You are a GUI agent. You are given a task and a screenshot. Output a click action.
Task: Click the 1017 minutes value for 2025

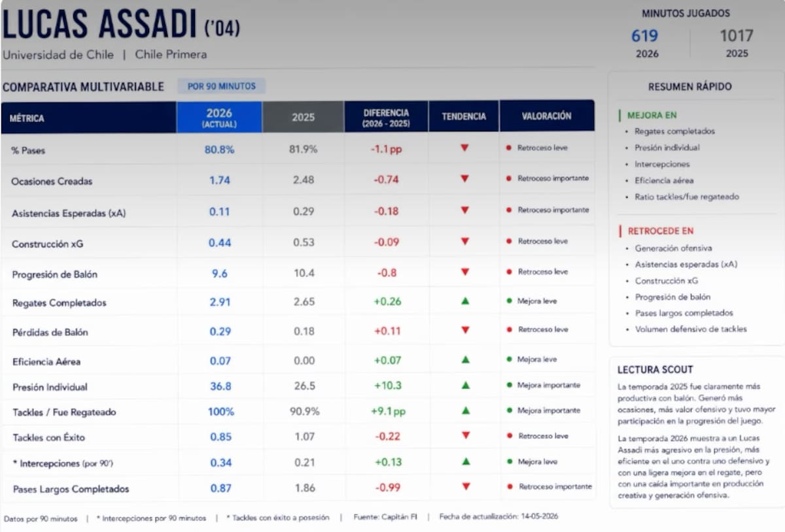coord(737,36)
